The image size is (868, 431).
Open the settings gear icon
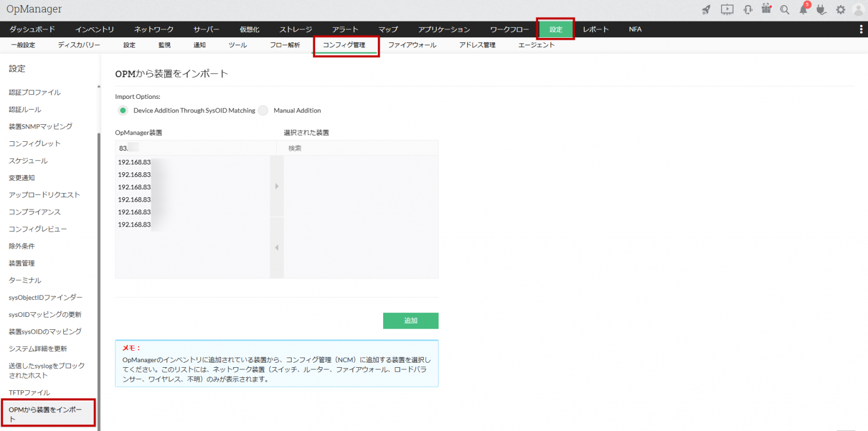840,9
